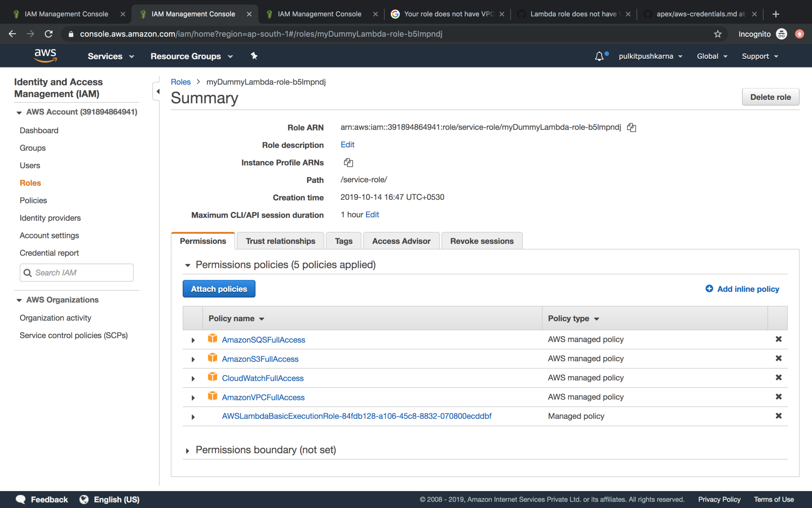
Task: Click the AWS logo home icon
Action: coord(45,56)
